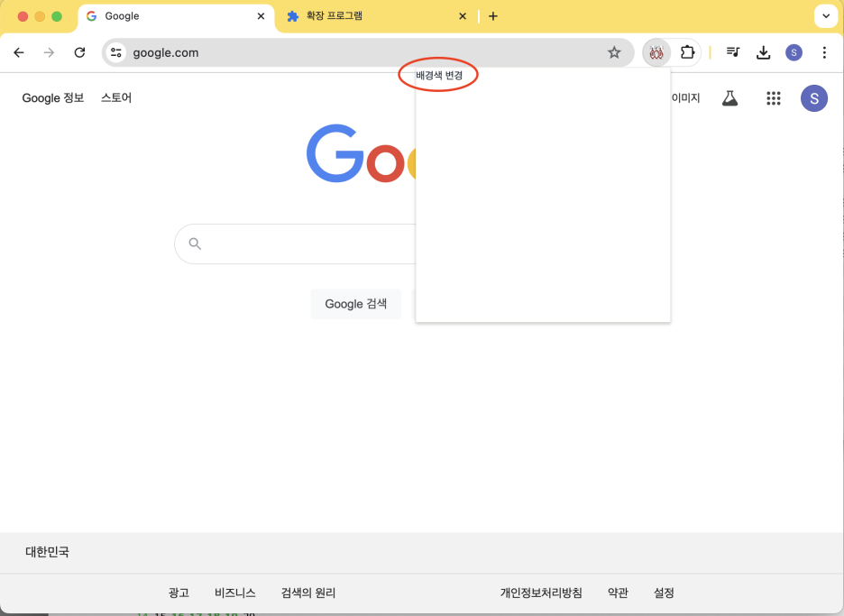The height and width of the screenshot is (616, 844).
Task: Open the Chrome profile avatar in toolbar
Action: click(x=794, y=52)
